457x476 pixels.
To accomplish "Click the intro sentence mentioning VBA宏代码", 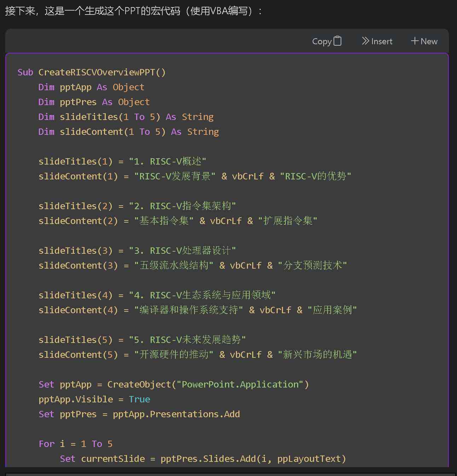I will [x=134, y=11].
